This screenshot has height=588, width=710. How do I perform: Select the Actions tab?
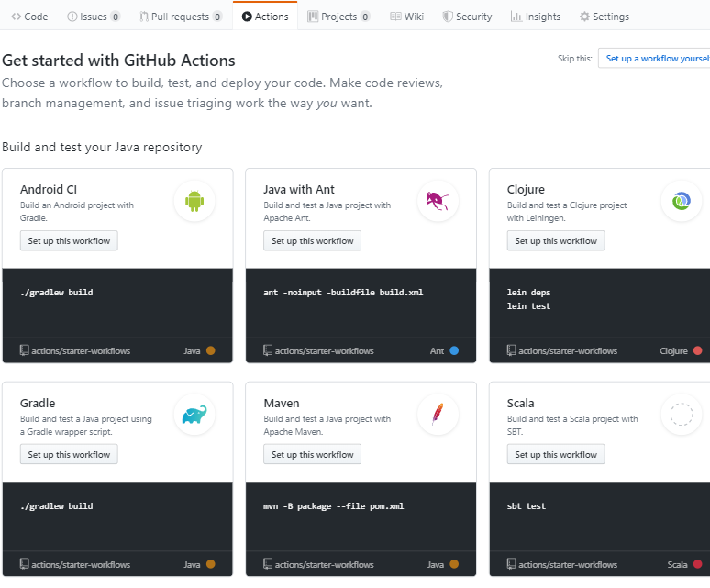(265, 17)
